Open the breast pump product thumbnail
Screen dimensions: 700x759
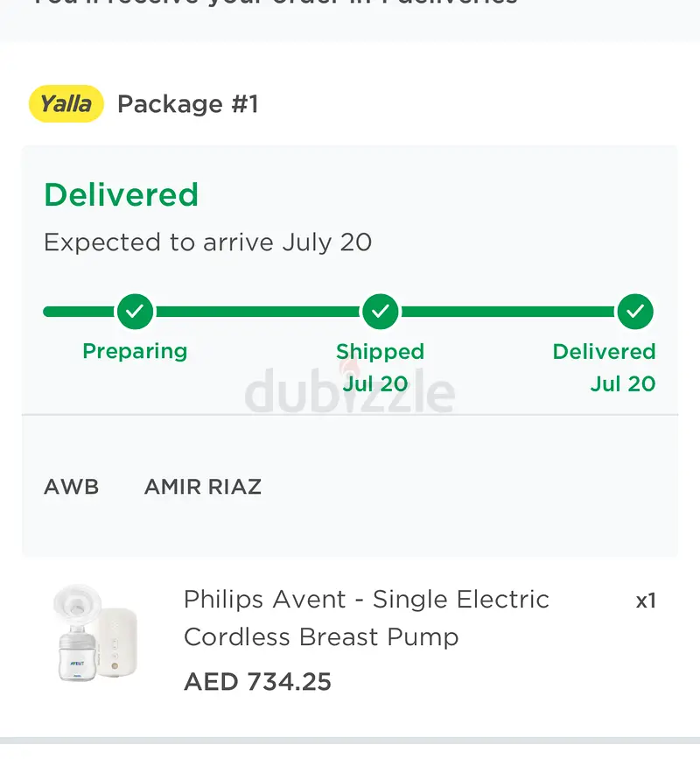point(94,635)
